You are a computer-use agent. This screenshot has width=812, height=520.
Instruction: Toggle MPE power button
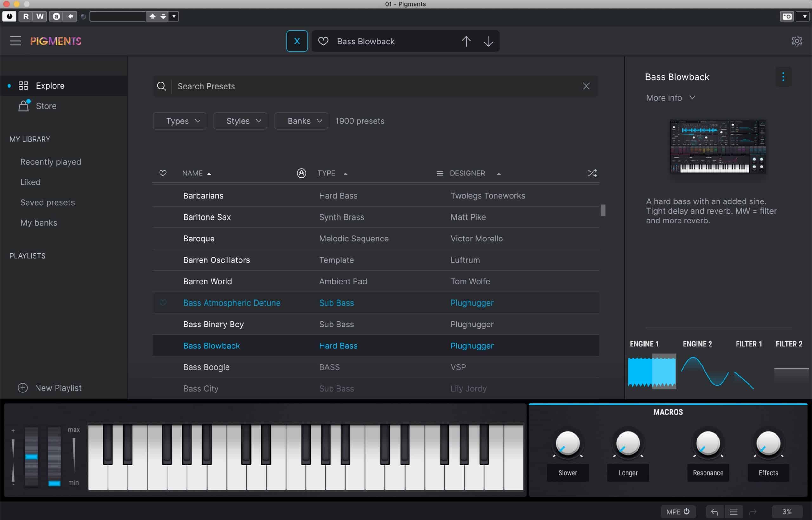tap(678, 511)
